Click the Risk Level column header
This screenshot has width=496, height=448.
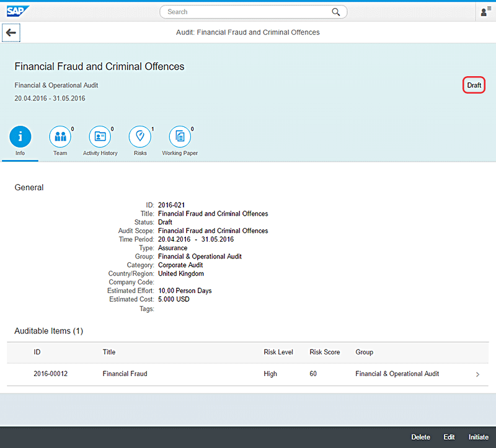coord(278,352)
